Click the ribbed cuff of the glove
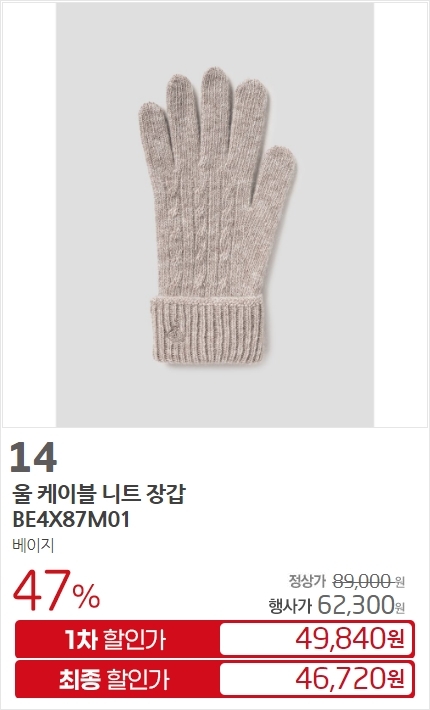Image resolution: width=430 pixels, height=710 pixels. click(x=206, y=330)
